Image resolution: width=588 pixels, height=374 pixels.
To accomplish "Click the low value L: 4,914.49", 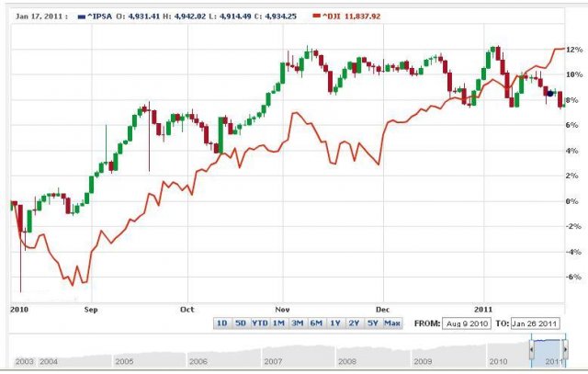I will click(x=231, y=17).
